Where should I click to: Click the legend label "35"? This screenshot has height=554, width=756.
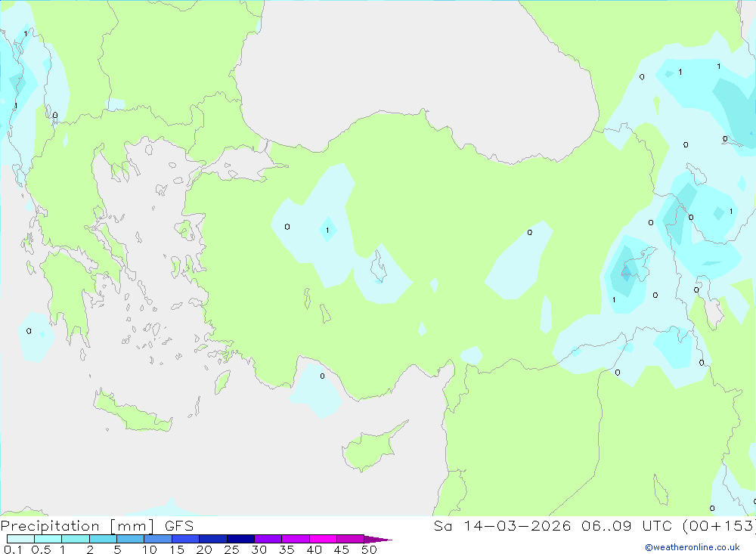pos(287,549)
